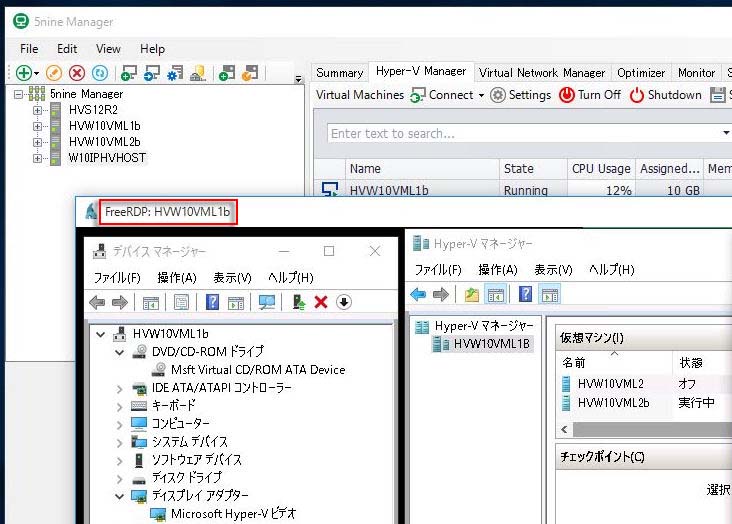
Task: Collapse HVW10VML1b root in Device Manager
Action: (100, 334)
